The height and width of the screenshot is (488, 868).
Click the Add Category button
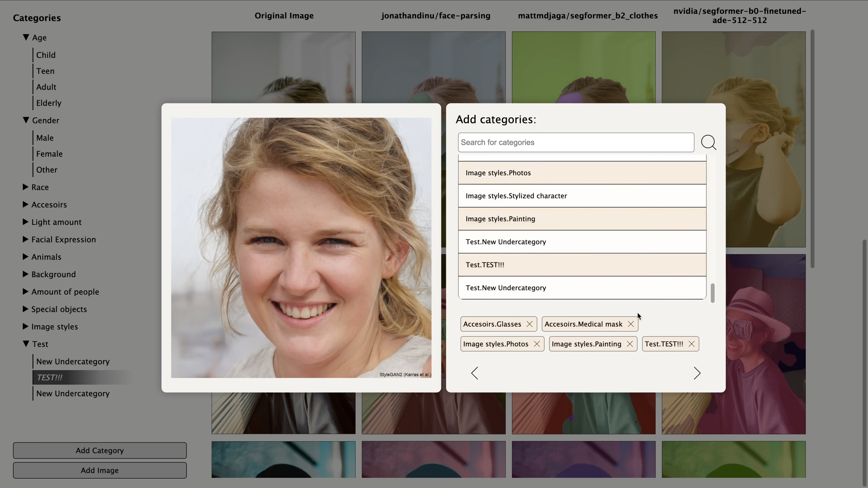point(100,450)
